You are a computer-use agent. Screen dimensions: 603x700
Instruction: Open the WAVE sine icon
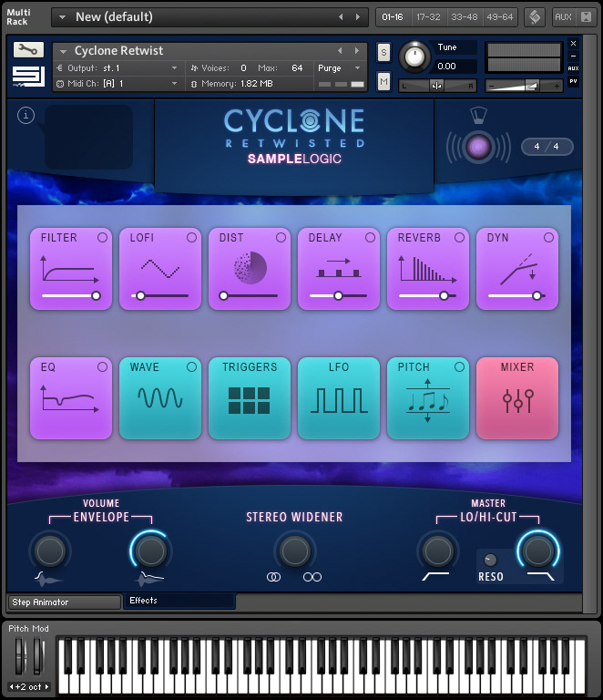coord(160,397)
